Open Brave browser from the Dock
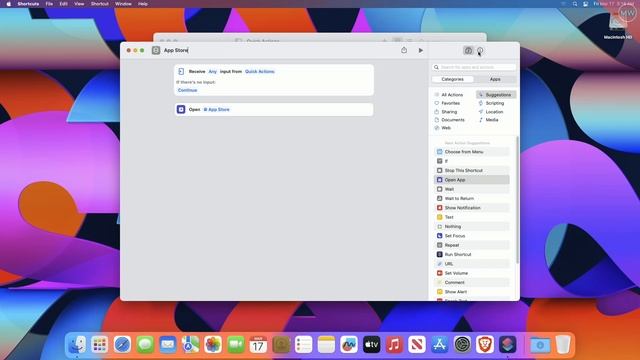This screenshot has width=640, height=360. click(x=485, y=345)
